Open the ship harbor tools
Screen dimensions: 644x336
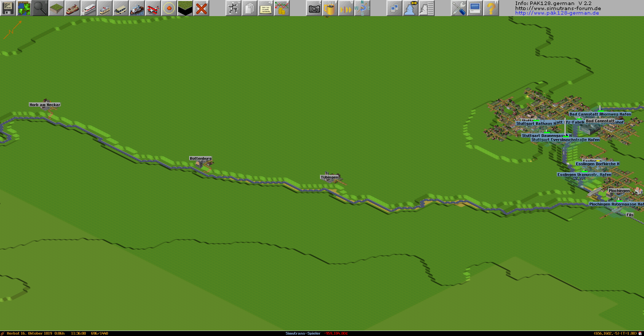coord(137,8)
